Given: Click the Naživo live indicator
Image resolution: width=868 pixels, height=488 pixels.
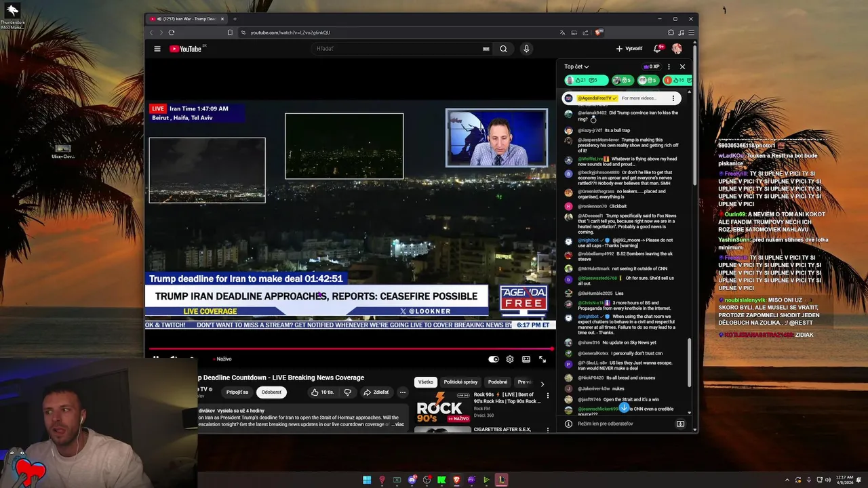Looking at the screenshot, I should pos(222,359).
